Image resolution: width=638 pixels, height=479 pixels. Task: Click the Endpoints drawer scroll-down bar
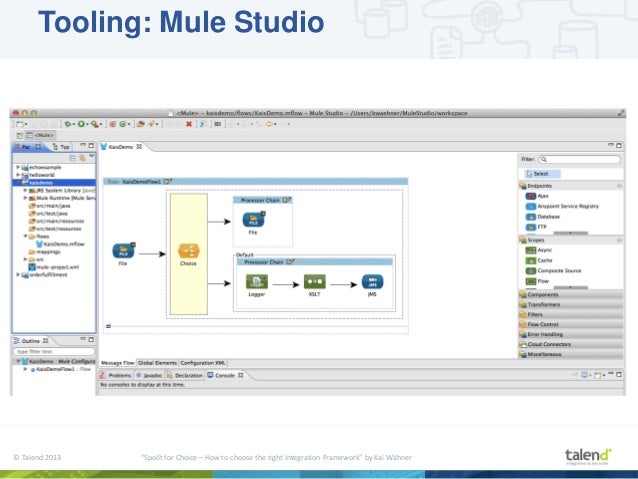click(571, 233)
